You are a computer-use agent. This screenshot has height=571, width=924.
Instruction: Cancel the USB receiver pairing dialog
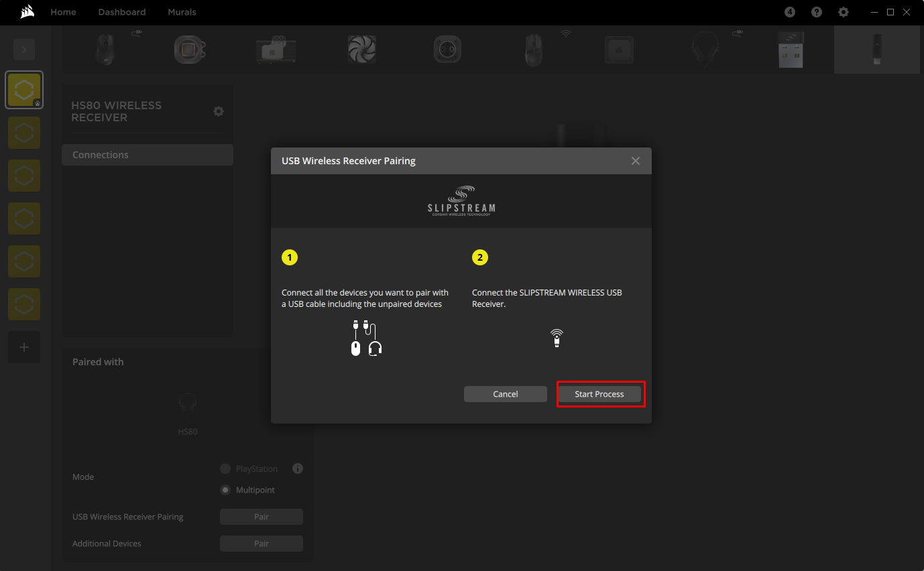tap(505, 394)
